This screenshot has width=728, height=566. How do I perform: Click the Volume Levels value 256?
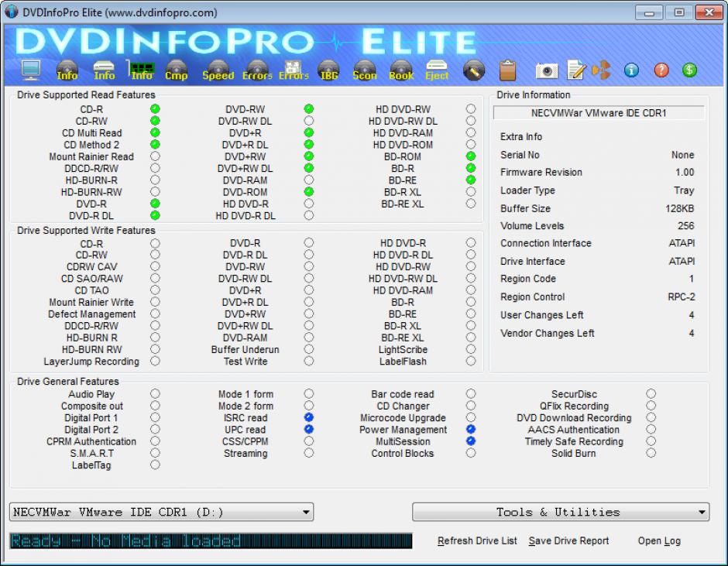pyautogui.click(x=685, y=225)
